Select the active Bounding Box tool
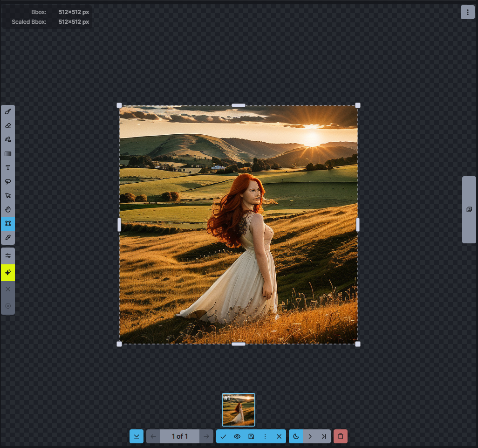 [8, 224]
